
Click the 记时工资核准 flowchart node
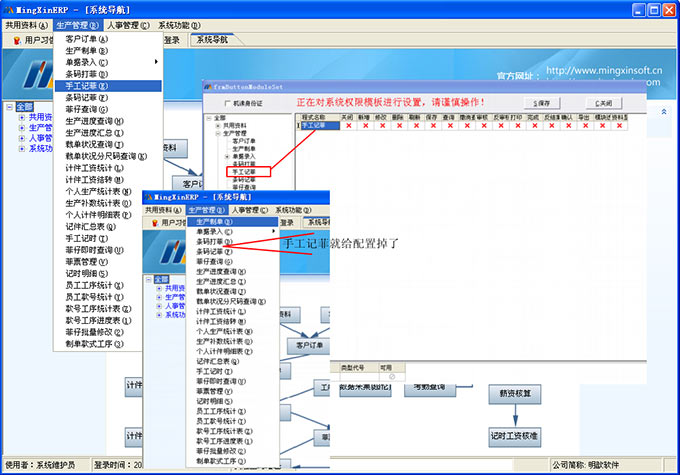(515, 436)
